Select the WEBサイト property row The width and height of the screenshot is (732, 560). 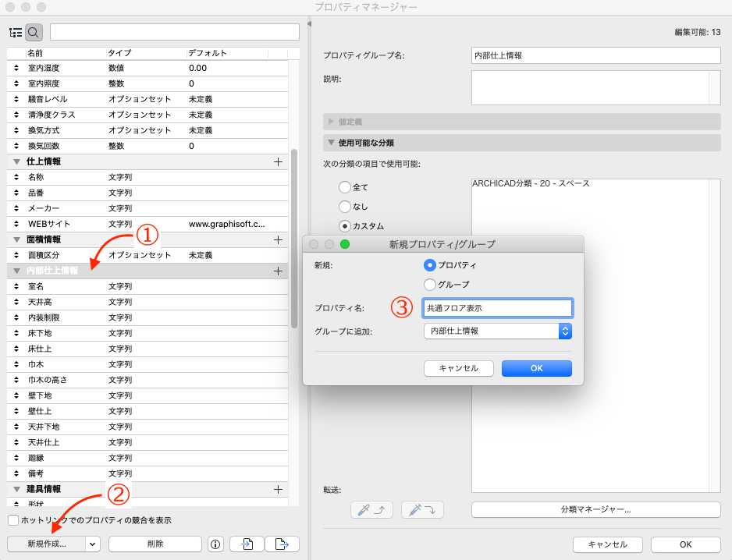tap(147, 224)
